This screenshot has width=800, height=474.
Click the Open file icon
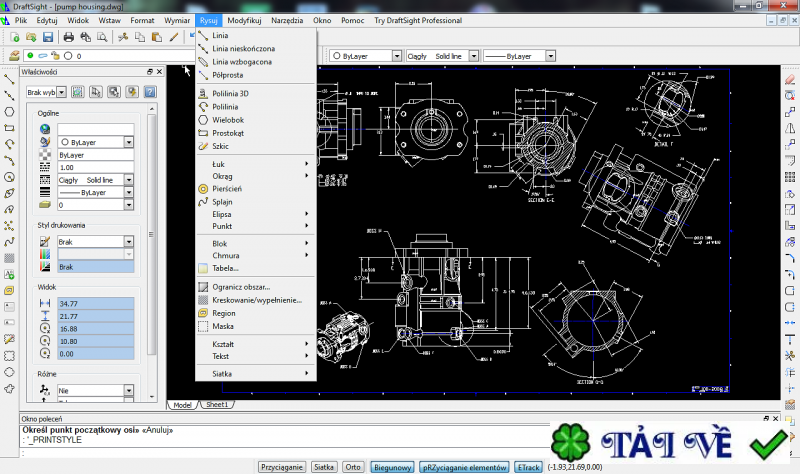click(x=30, y=37)
